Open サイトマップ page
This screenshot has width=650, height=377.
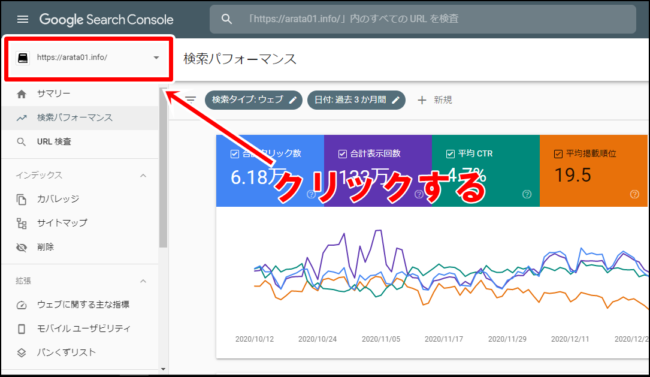(x=80, y=223)
